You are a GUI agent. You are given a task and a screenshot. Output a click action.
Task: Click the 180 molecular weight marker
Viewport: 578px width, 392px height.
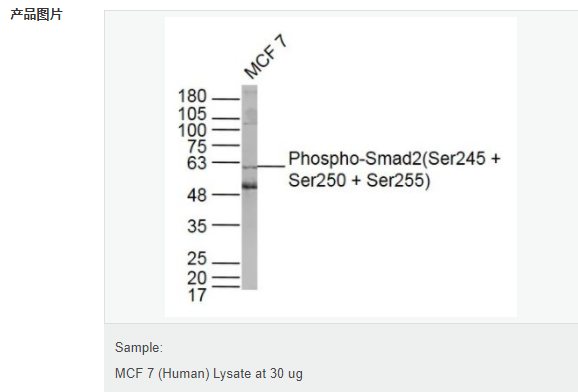point(192,96)
